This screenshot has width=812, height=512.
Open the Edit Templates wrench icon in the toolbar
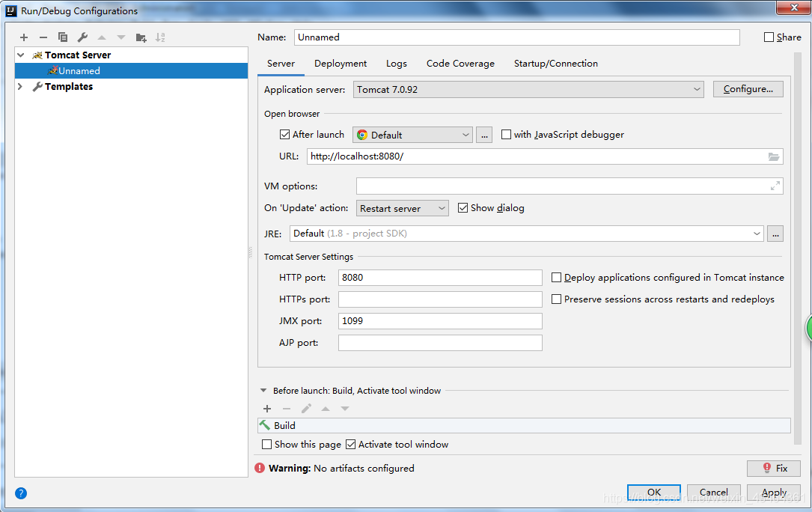[x=82, y=37]
